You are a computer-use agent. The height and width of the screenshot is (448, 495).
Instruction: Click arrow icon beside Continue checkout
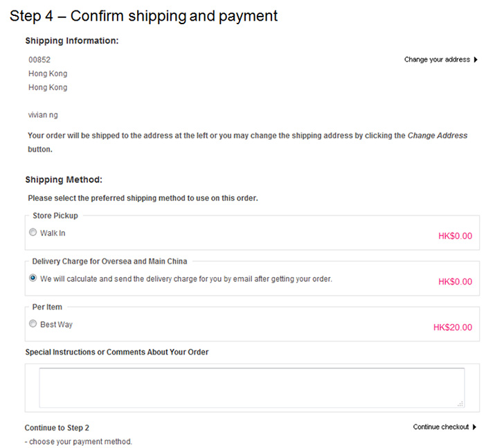point(474,427)
